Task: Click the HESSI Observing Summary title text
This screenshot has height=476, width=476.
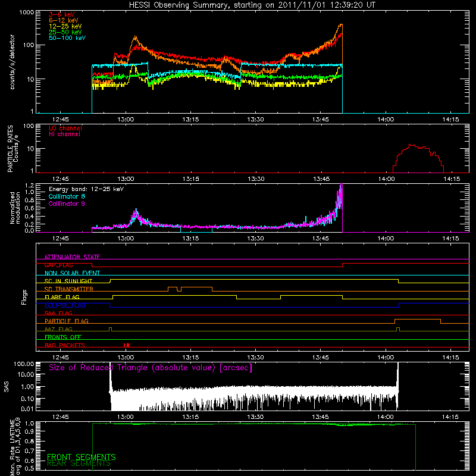Action: (252, 5)
